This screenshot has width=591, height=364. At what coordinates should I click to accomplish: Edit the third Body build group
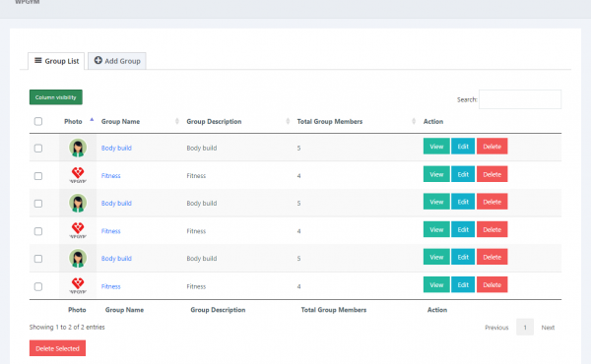tap(463, 257)
